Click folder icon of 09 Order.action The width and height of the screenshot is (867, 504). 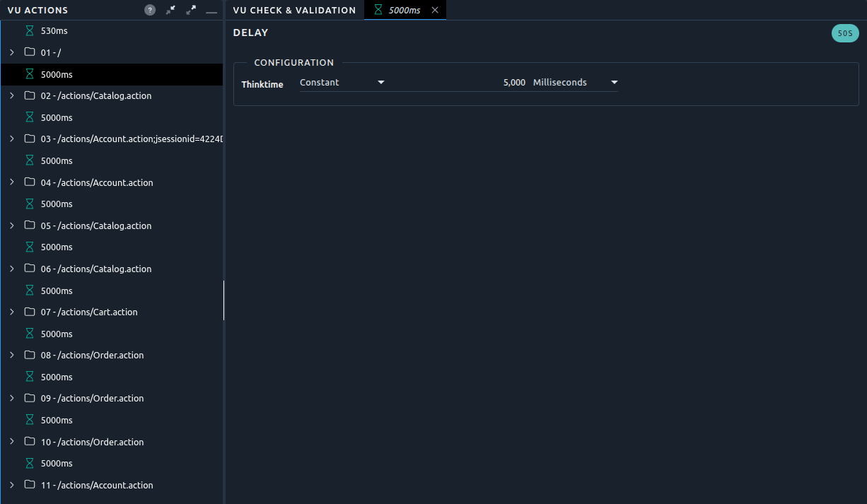30,397
